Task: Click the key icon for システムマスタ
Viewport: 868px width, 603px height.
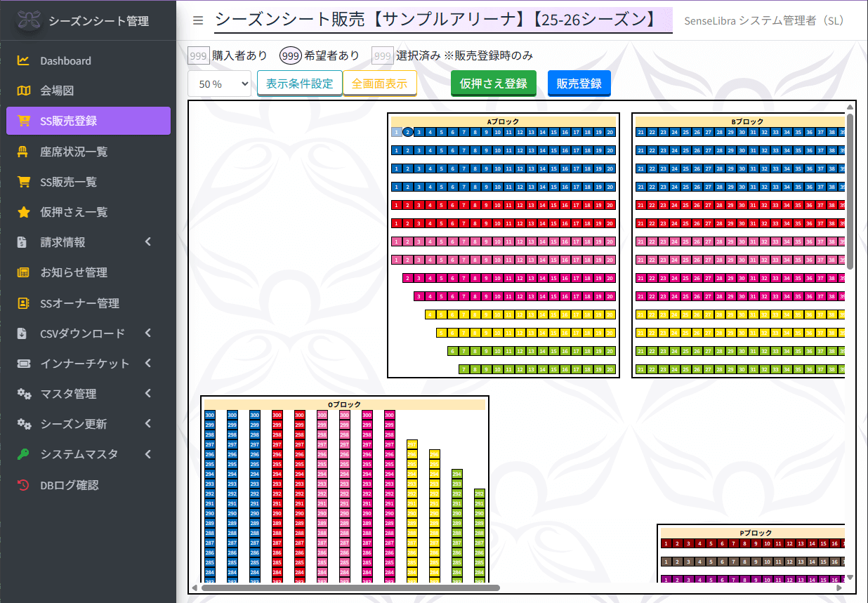Action: pyautogui.click(x=24, y=454)
